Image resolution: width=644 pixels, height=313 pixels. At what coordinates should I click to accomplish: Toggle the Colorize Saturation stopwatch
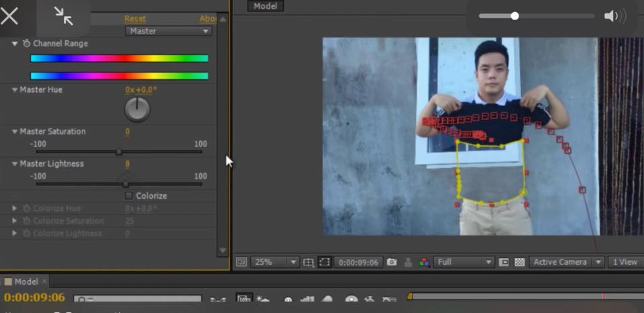click(x=26, y=220)
